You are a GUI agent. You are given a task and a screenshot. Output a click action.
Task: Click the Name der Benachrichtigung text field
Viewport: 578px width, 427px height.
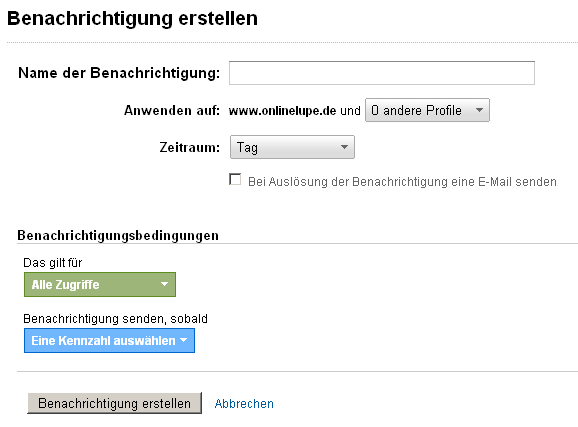pyautogui.click(x=382, y=73)
